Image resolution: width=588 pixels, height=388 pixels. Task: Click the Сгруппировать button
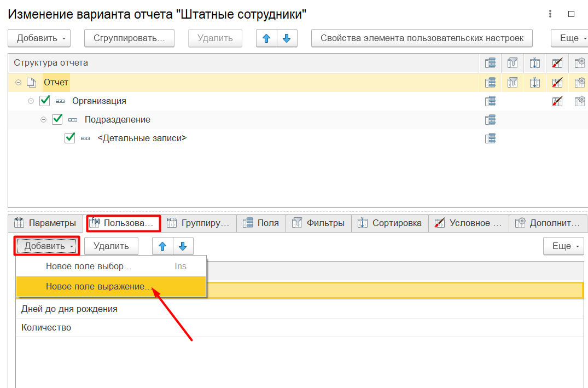click(130, 38)
